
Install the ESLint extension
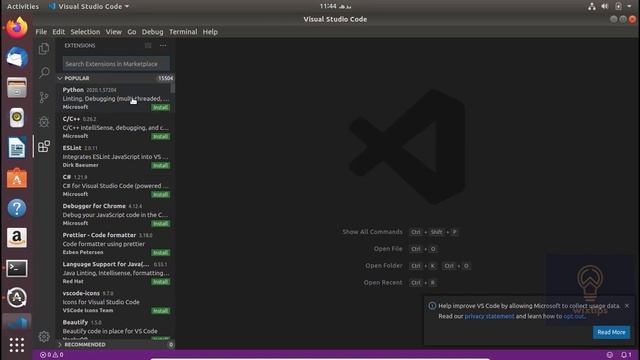coord(160,165)
